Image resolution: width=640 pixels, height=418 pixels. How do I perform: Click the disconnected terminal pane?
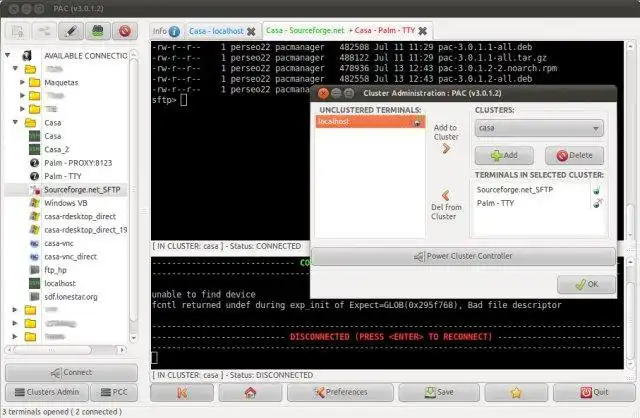click(x=387, y=313)
